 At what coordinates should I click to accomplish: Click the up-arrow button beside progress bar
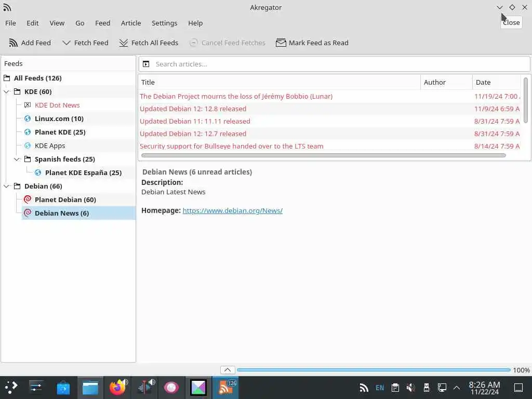point(228,370)
